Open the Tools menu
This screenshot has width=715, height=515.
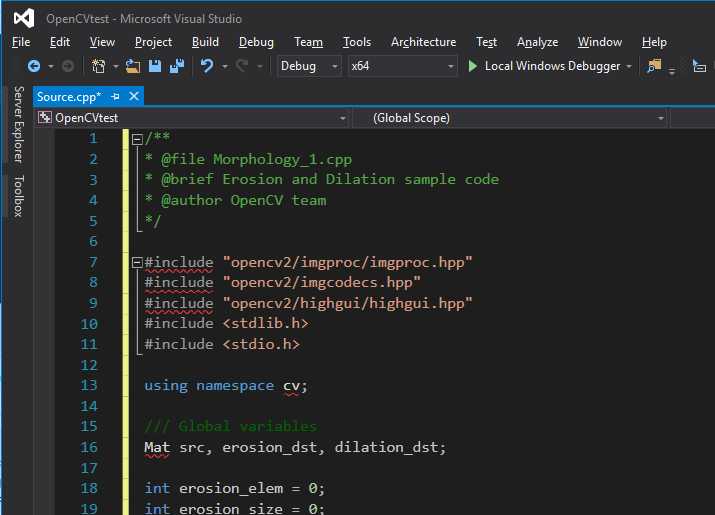tap(357, 42)
